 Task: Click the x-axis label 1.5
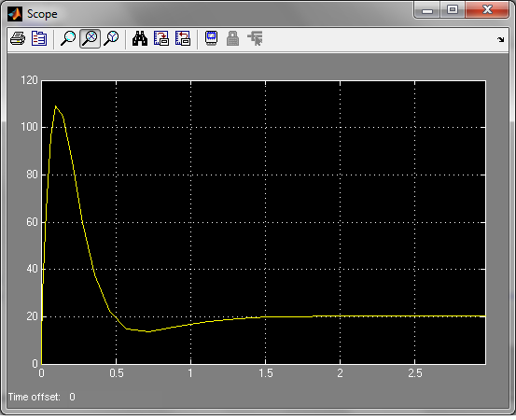(x=266, y=373)
